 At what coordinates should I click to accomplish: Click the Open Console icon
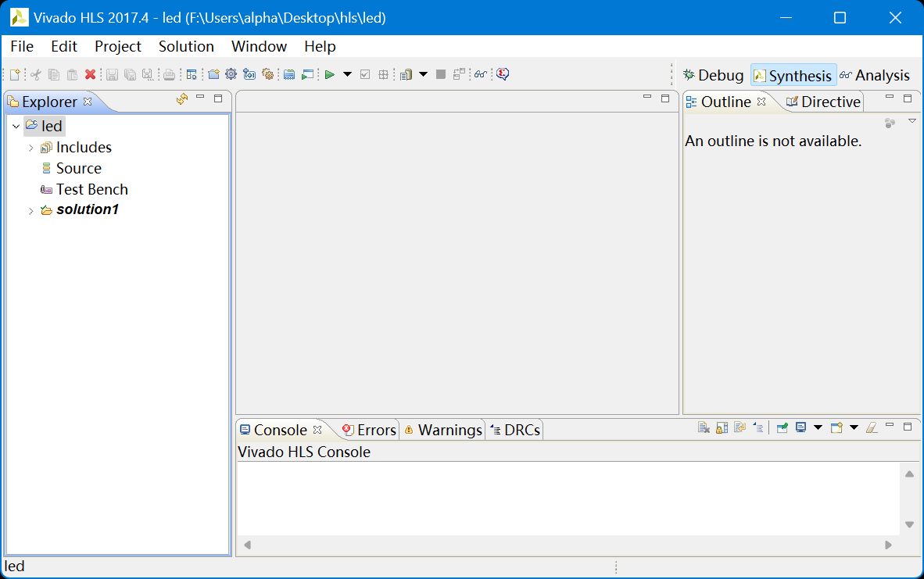836,427
